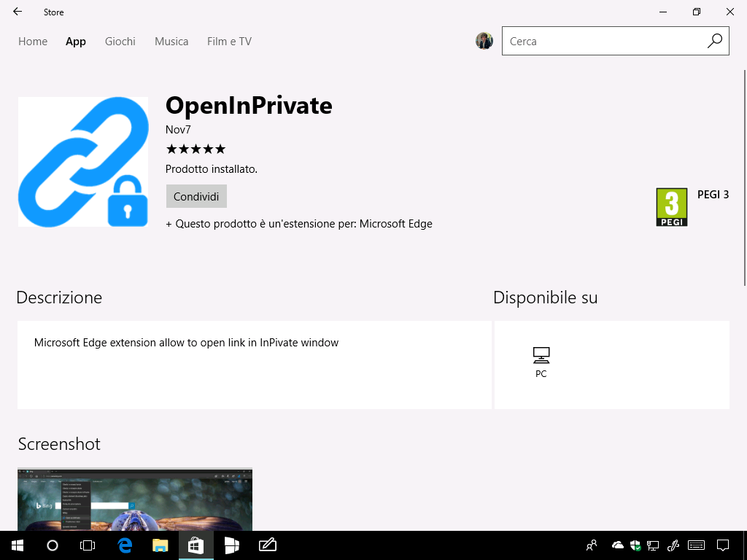This screenshot has width=747, height=560.
Task: Click the Store taskbar icon
Action: (x=196, y=545)
